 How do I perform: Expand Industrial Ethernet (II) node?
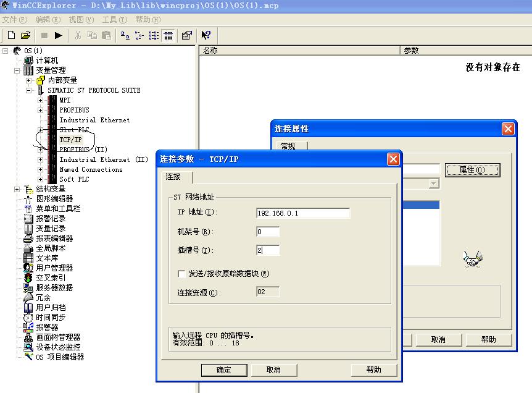[40, 159]
